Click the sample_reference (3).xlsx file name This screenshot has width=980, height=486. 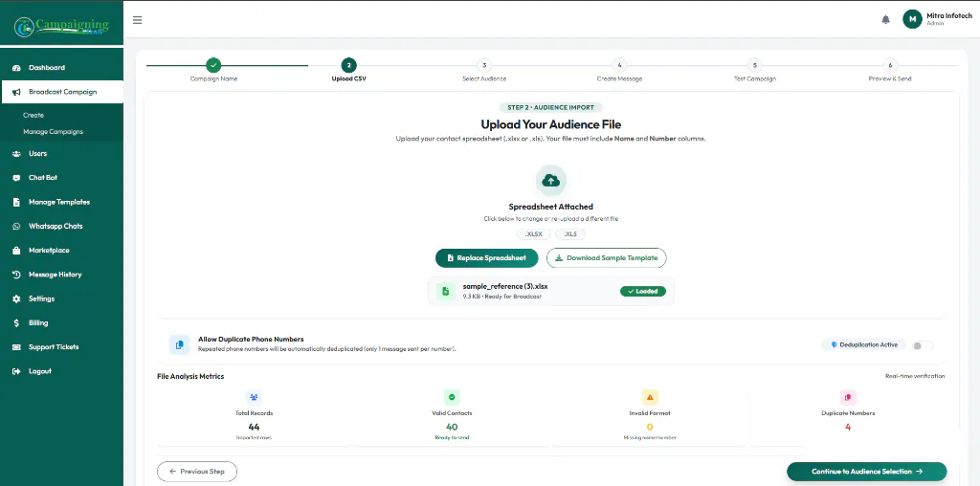(505, 286)
